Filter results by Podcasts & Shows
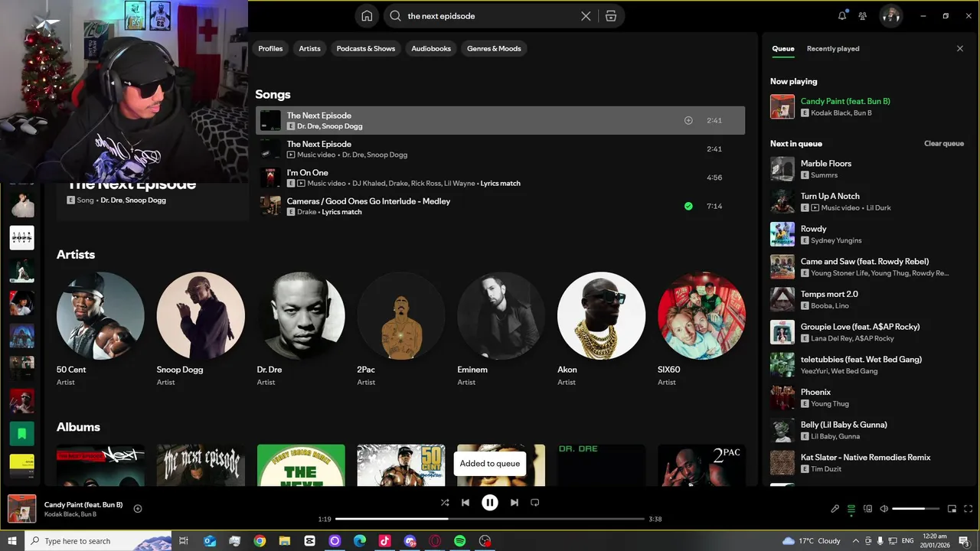Screen dimensions: 980x551 coord(366,48)
